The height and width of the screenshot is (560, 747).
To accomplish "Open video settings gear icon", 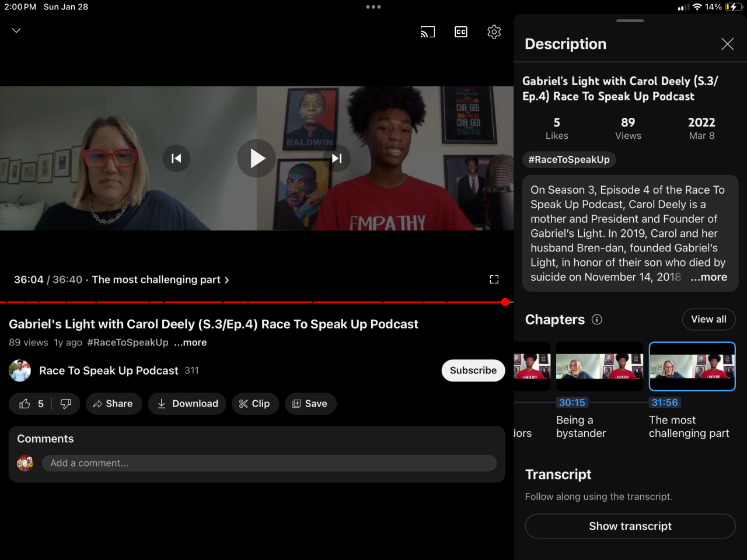I will tap(494, 32).
